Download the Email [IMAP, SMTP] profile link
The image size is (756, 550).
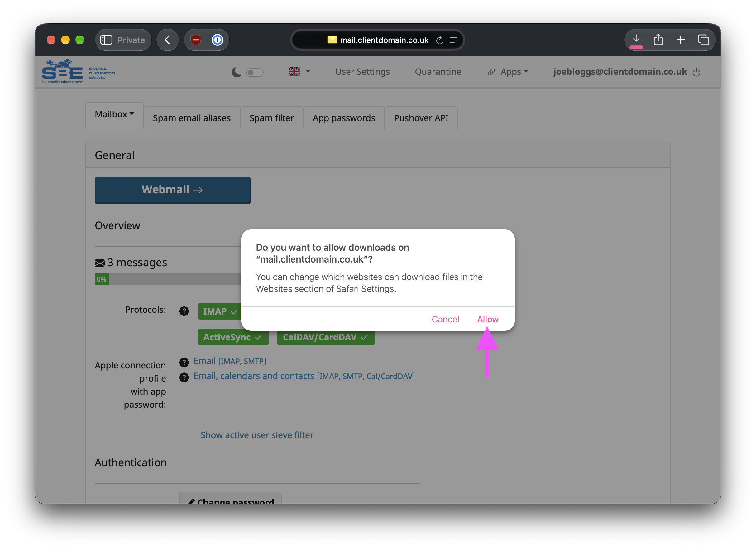point(230,361)
